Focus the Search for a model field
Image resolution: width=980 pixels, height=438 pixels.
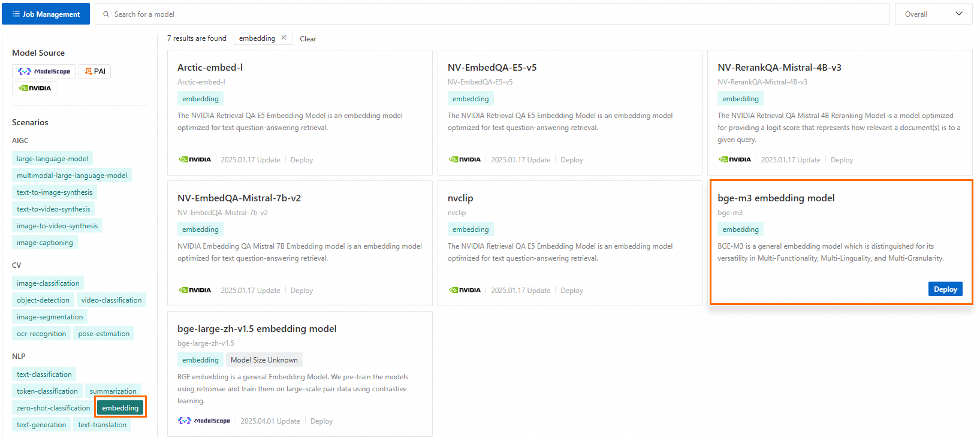click(492, 14)
